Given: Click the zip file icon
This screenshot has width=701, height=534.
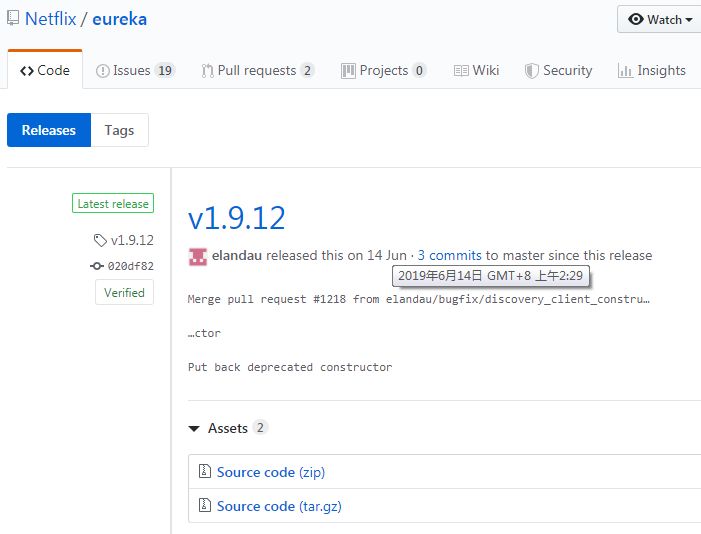Looking at the screenshot, I should point(205,471).
